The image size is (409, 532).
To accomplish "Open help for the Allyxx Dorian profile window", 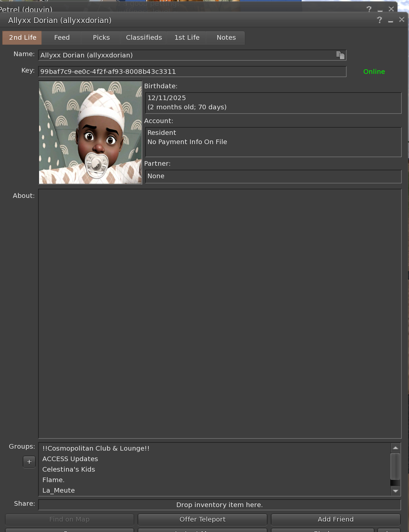I will pos(379,20).
